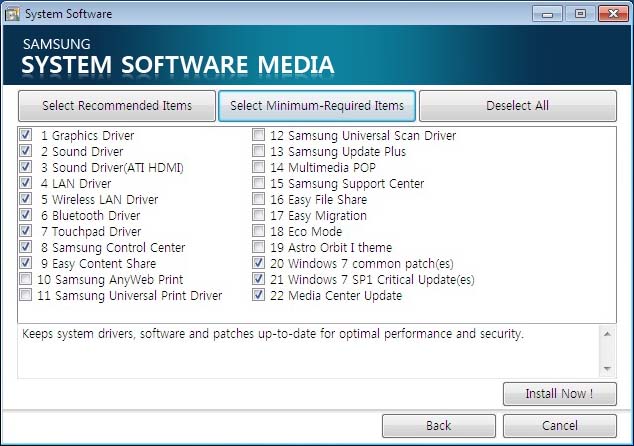Viewport: 634px width, 446px height.
Task: Maximize the System Software window
Action: tap(580, 14)
